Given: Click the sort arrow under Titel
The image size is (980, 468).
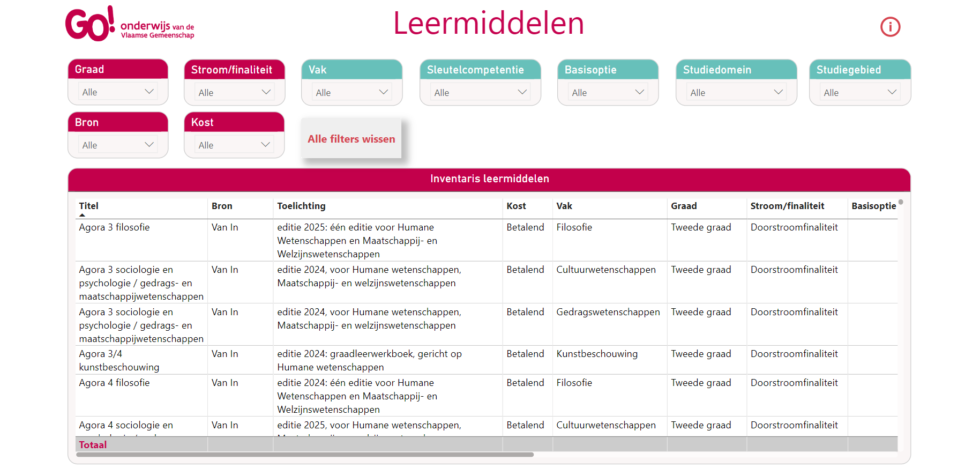Looking at the screenshot, I should [x=82, y=215].
